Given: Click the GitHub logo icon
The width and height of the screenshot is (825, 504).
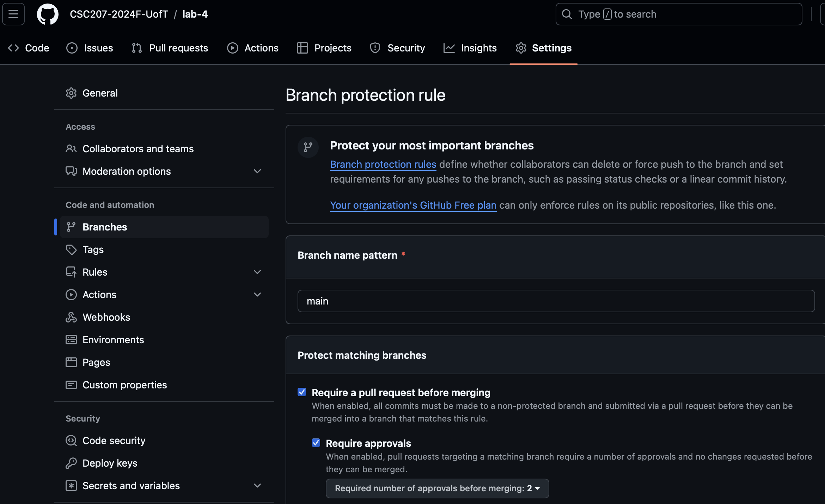Looking at the screenshot, I should (47, 13).
